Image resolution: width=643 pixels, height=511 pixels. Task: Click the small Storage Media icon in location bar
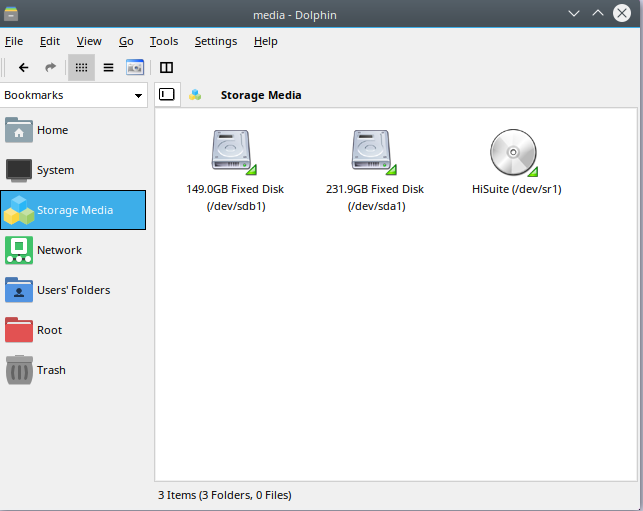pos(195,95)
